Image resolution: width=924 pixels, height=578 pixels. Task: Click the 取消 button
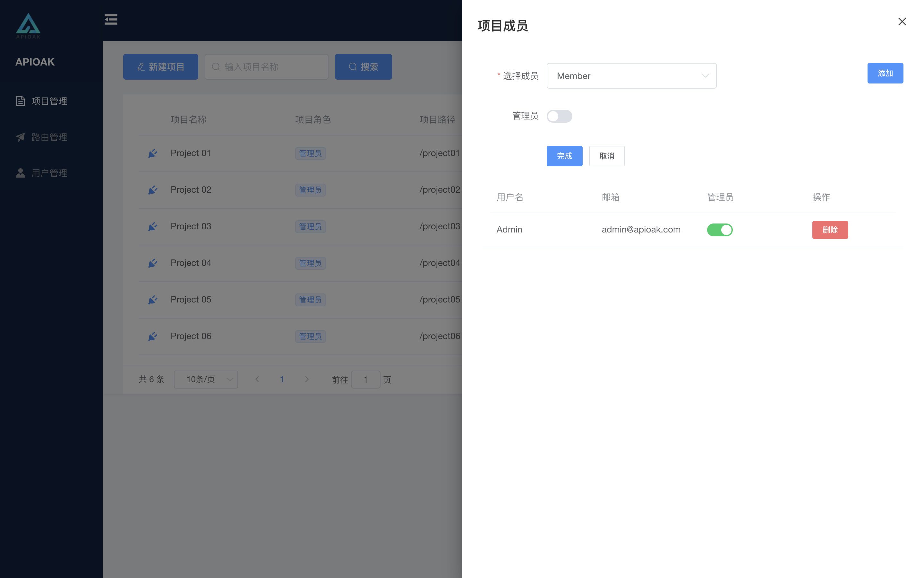click(607, 156)
